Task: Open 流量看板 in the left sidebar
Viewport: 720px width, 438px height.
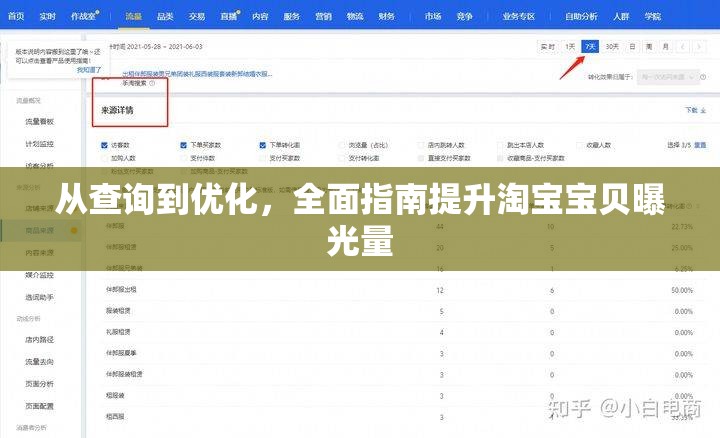Action: (x=39, y=121)
